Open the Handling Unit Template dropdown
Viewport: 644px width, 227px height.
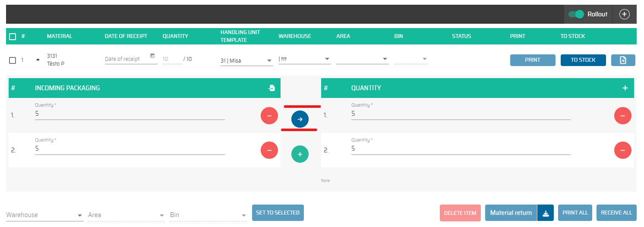click(x=246, y=61)
